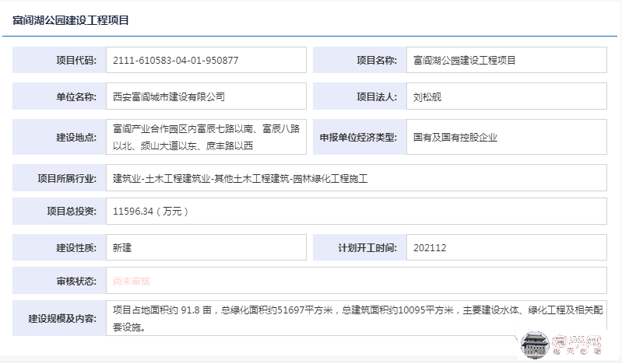
Task: Select the 项目名称 value 富阎湖公园建设工程项目
Action: click(x=464, y=60)
